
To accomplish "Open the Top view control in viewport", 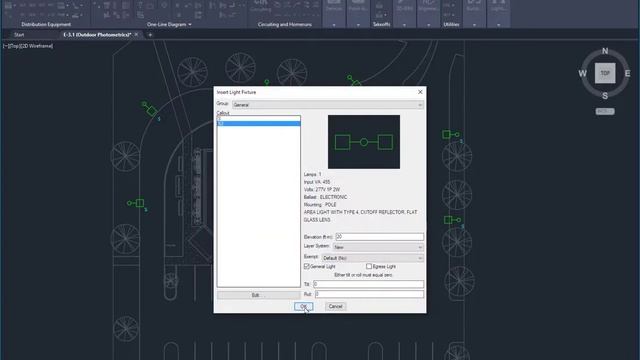I will point(14,46).
